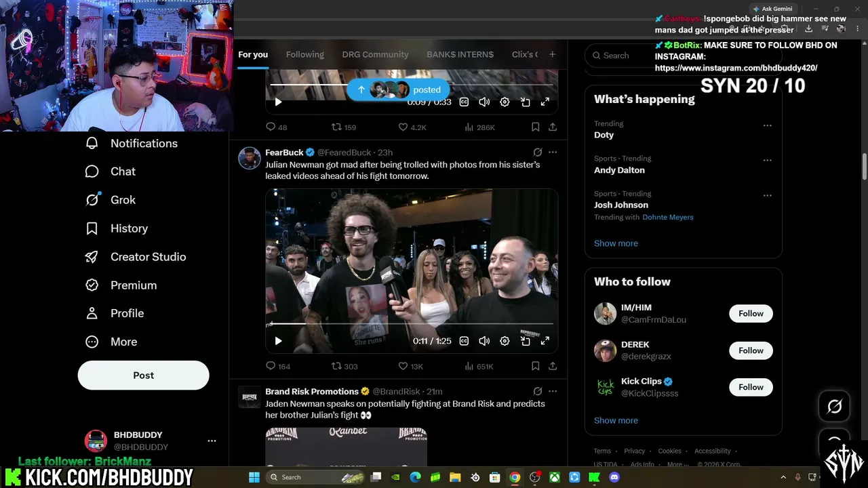
Task: Open the DRG Community tab
Action: (x=375, y=54)
